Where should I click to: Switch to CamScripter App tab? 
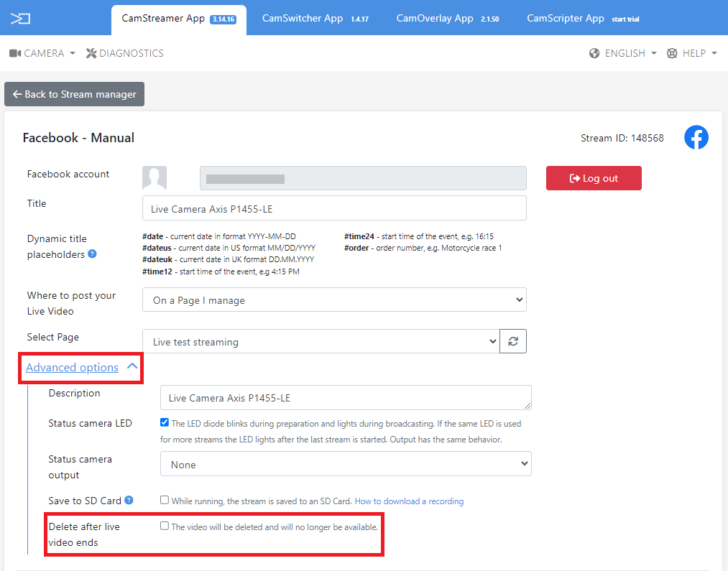[x=583, y=19]
